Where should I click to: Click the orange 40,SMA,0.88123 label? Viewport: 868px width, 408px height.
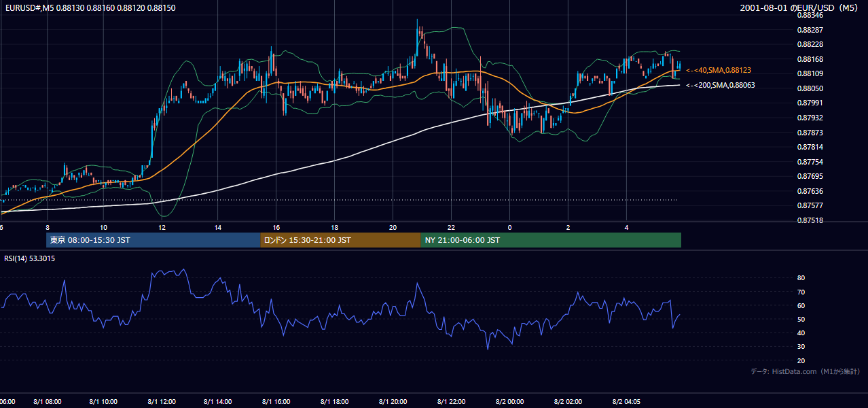tap(719, 70)
